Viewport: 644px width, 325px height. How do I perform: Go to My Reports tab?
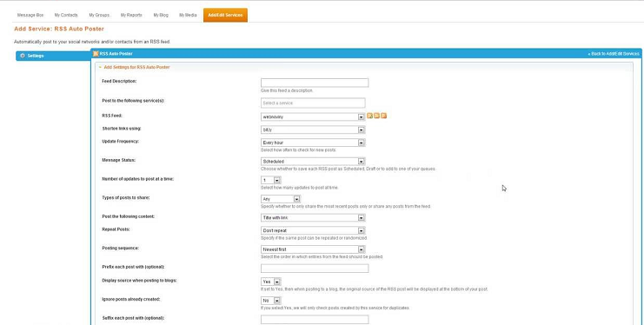[x=131, y=15]
